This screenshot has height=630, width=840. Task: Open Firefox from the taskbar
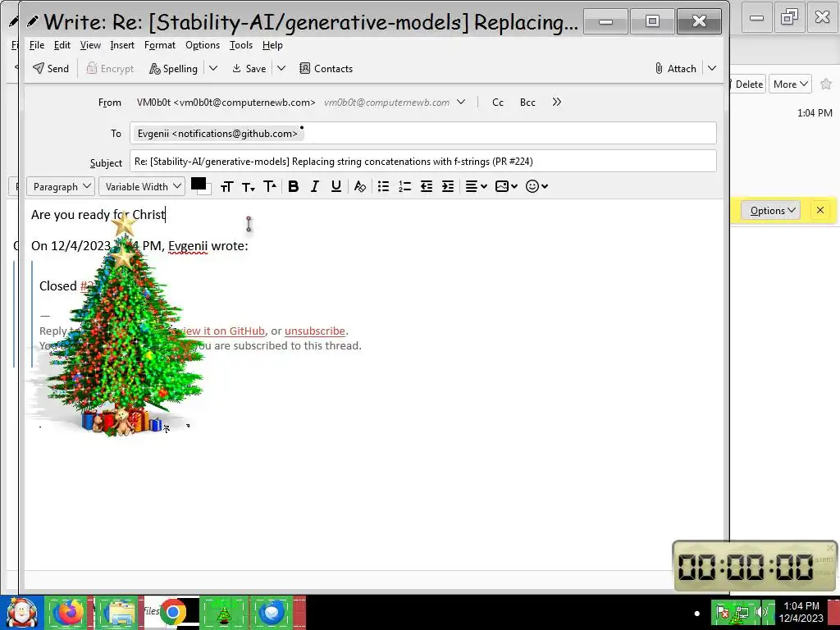click(69, 613)
